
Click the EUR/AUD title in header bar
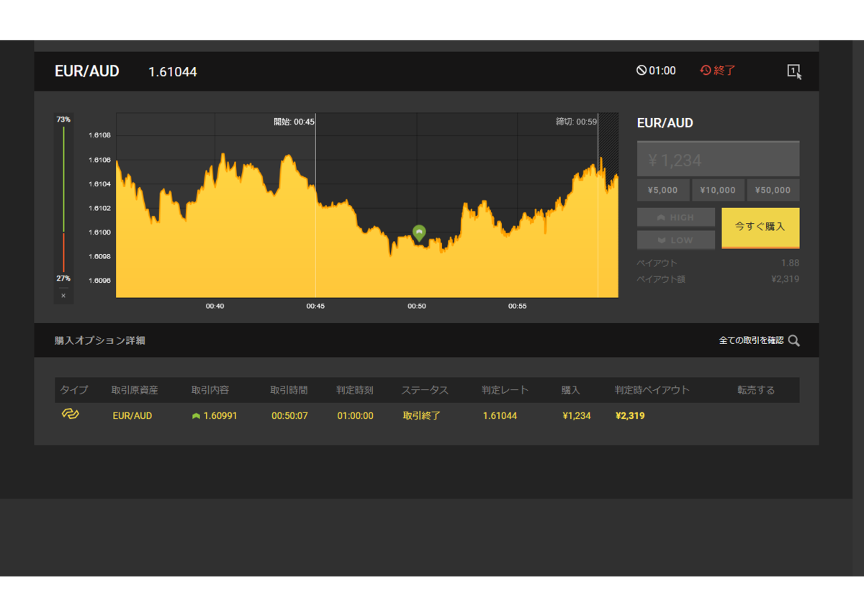coord(87,71)
